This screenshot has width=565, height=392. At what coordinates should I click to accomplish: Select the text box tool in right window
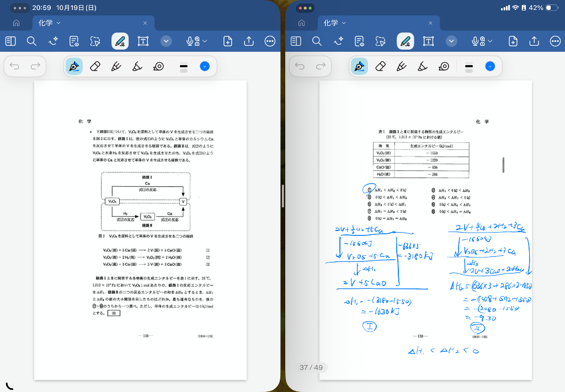(x=428, y=41)
